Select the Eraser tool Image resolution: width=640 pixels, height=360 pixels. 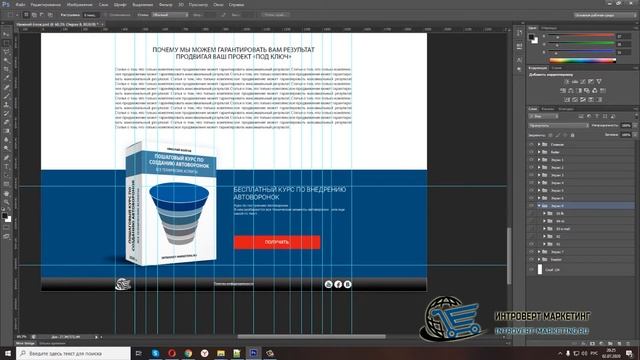click(6, 122)
